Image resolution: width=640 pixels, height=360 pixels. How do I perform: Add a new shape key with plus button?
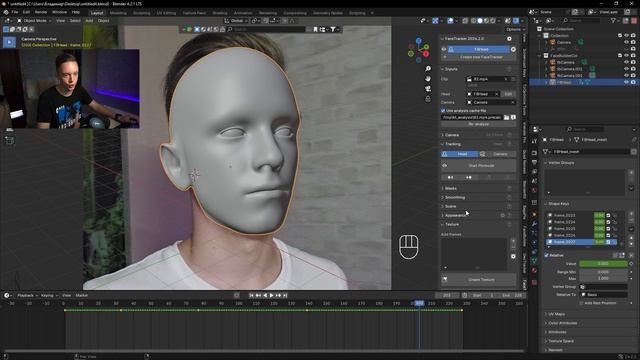(631, 213)
